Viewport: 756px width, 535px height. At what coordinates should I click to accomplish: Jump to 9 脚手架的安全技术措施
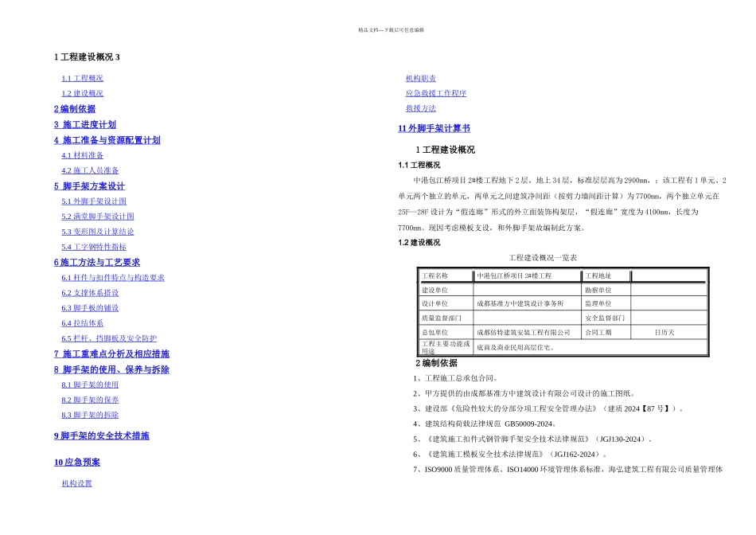(101, 435)
